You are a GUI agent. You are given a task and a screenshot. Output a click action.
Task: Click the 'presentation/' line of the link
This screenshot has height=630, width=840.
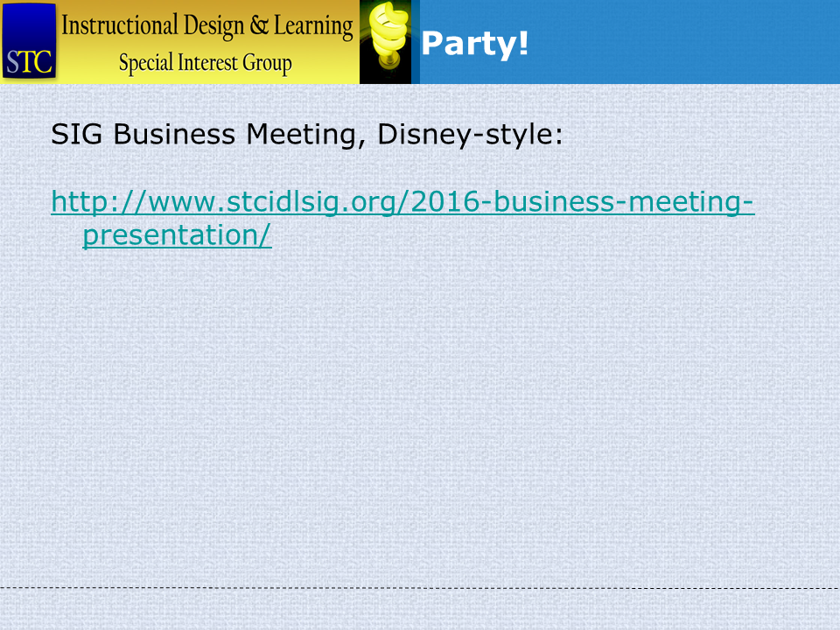(x=178, y=235)
